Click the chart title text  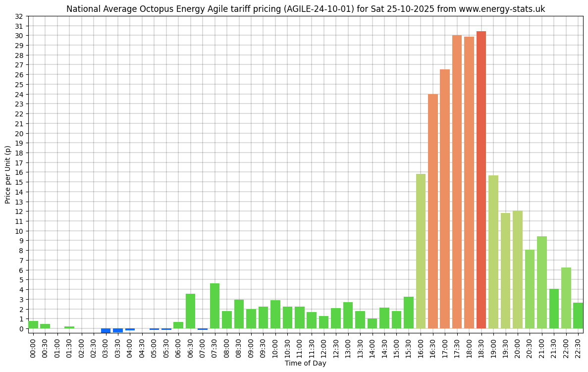coord(306,8)
